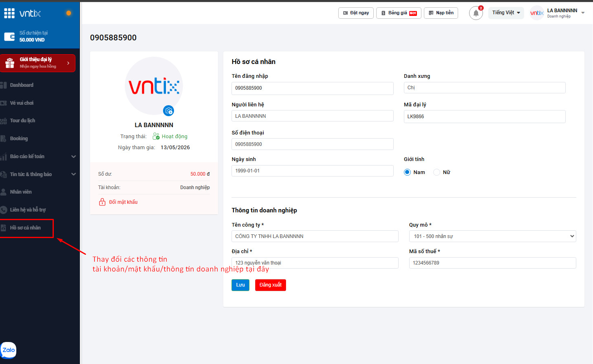Click the header user avatar

[537, 13]
